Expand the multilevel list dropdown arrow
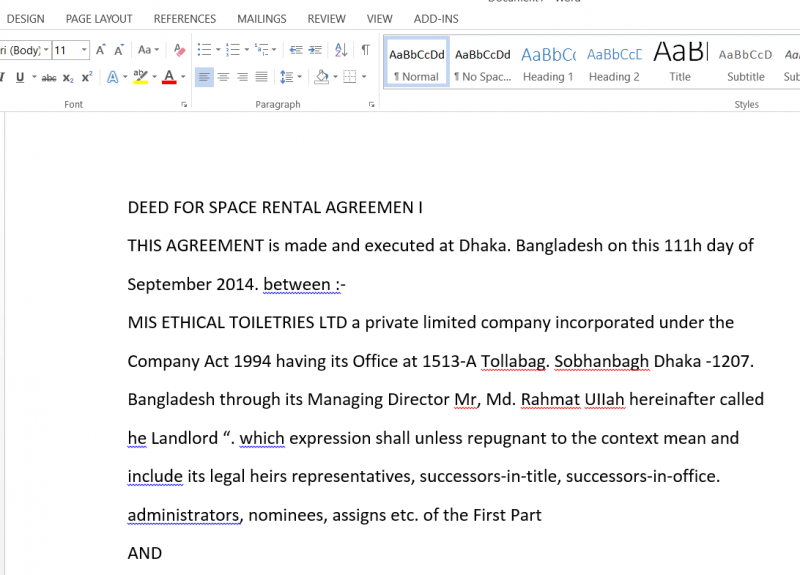Image resolution: width=800 pixels, height=575 pixels. click(x=274, y=50)
